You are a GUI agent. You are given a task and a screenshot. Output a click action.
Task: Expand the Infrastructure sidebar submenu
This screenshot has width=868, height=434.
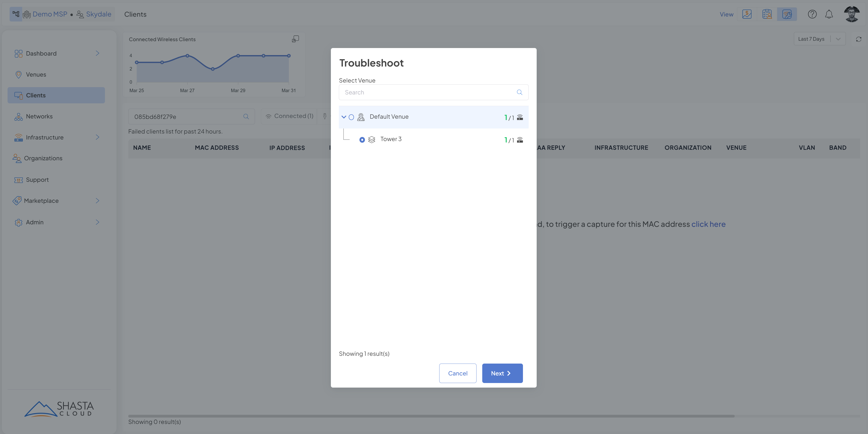pyautogui.click(x=97, y=137)
